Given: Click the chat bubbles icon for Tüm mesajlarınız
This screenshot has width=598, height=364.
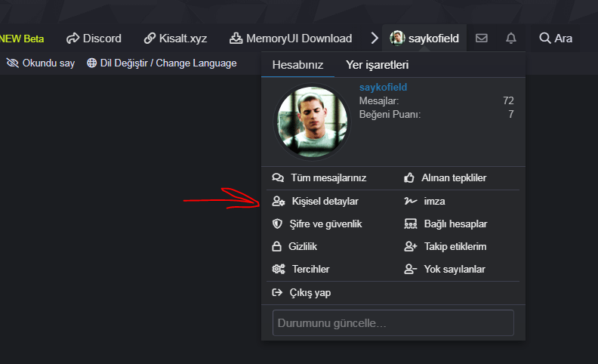Looking at the screenshot, I should pos(278,177).
